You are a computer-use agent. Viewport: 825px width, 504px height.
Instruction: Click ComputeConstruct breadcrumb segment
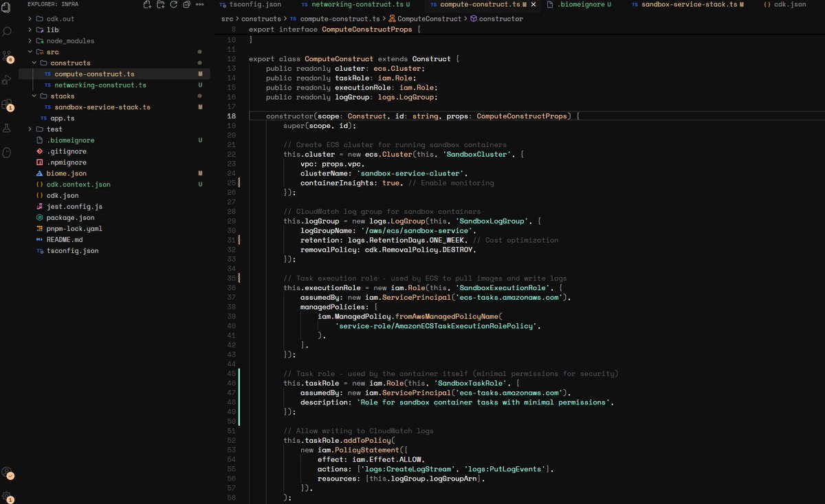[x=427, y=19]
